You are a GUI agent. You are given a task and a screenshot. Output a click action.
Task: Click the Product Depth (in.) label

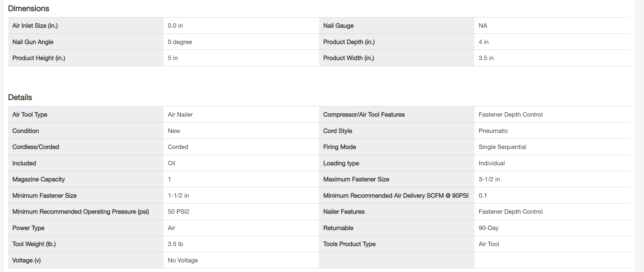coord(349,42)
